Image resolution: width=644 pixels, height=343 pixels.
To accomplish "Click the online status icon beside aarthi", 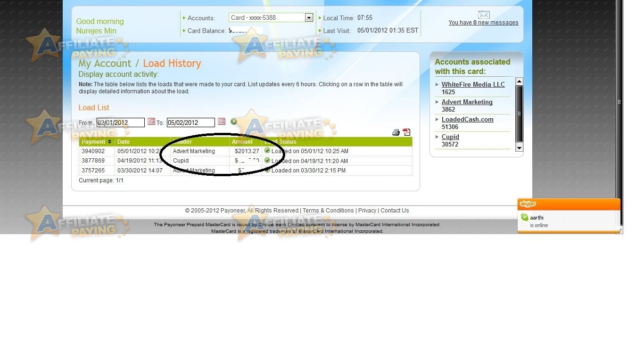I will pos(524,217).
